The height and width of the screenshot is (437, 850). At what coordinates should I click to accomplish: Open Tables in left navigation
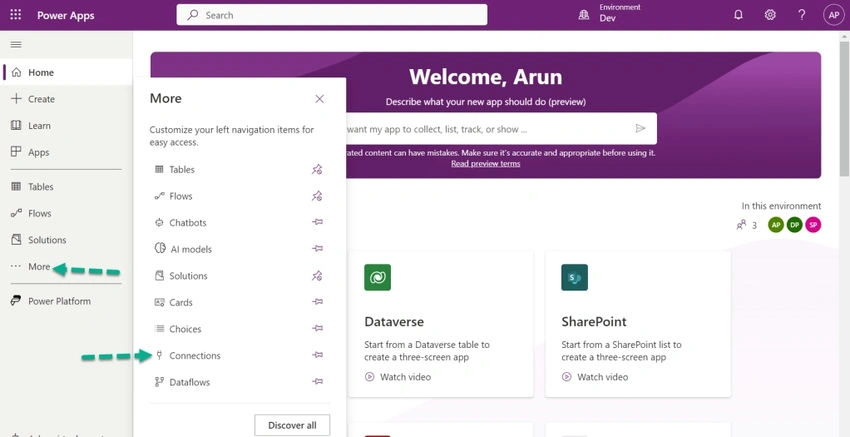(x=66, y=187)
